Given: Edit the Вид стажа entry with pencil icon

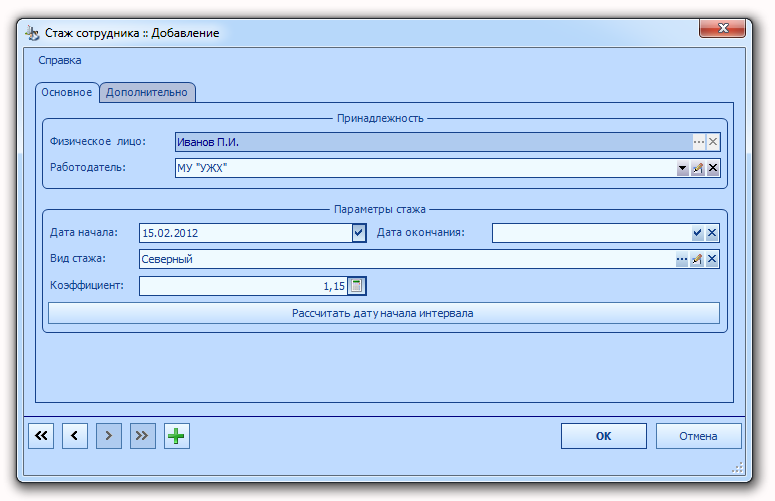Looking at the screenshot, I should (697, 259).
